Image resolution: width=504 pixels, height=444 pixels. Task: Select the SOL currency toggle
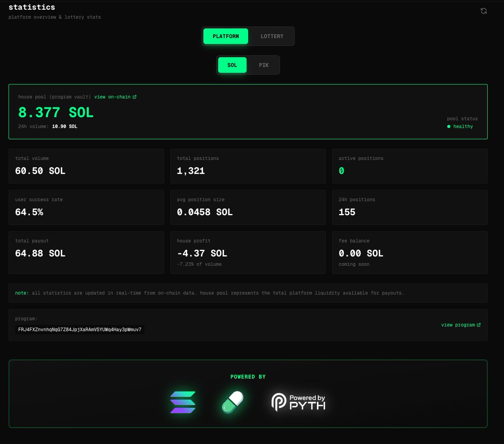pyautogui.click(x=232, y=65)
